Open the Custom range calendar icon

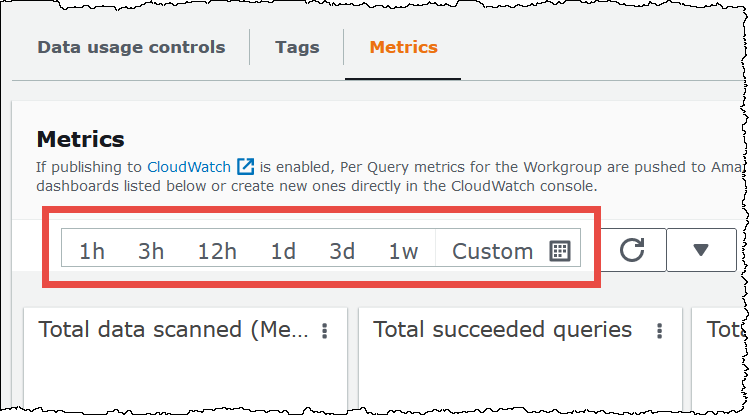560,251
